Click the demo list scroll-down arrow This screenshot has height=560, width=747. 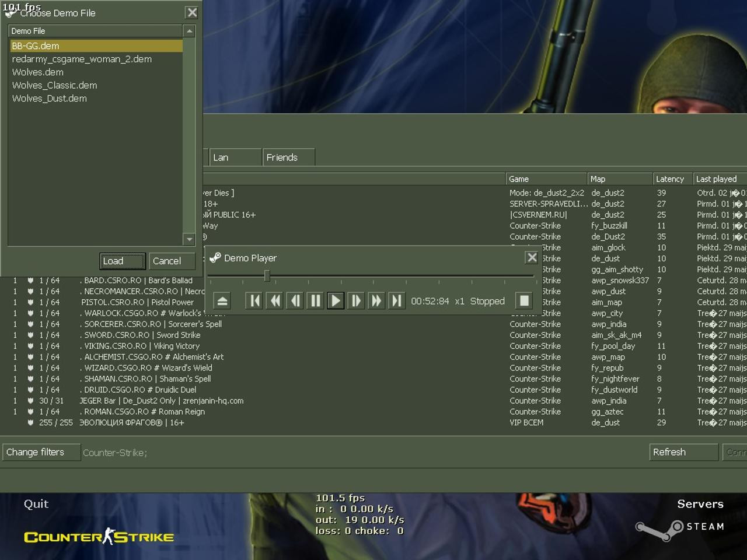[189, 239]
